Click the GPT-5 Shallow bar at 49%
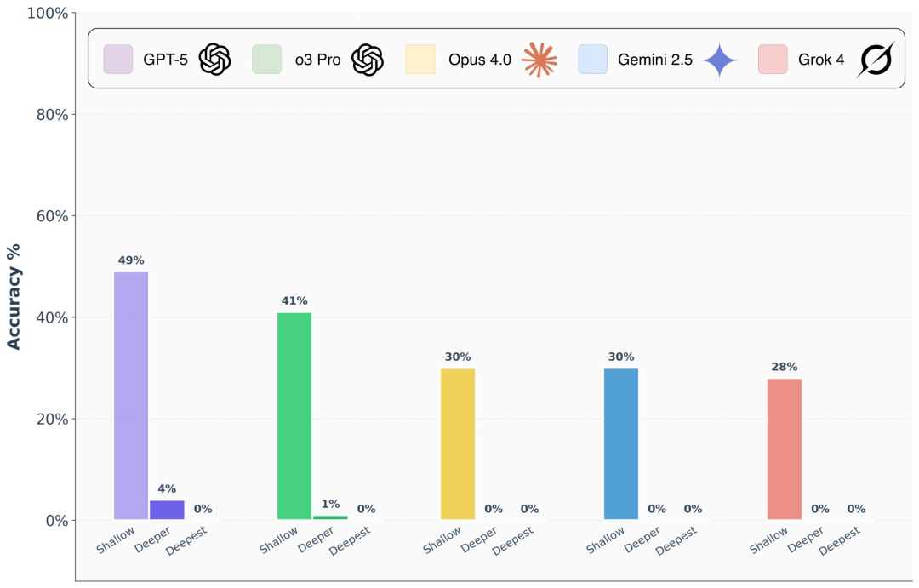This screenshot has width=919, height=588. click(131, 396)
